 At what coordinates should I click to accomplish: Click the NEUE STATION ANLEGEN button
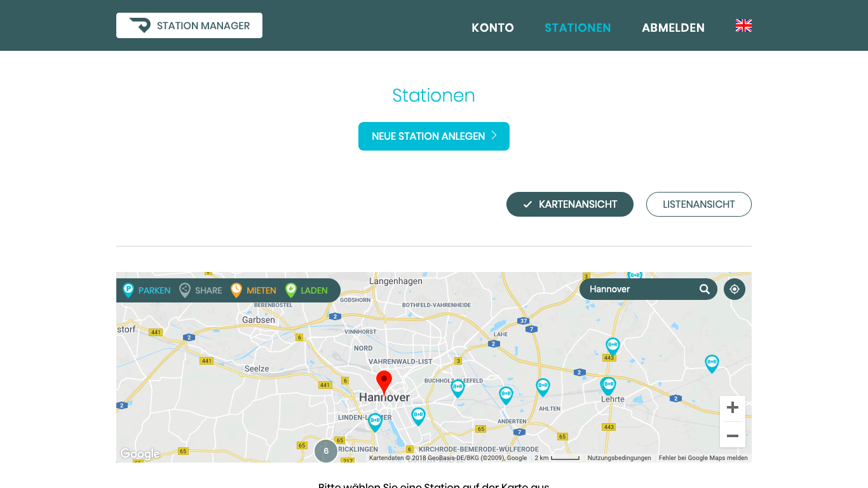click(x=434, y=136)
